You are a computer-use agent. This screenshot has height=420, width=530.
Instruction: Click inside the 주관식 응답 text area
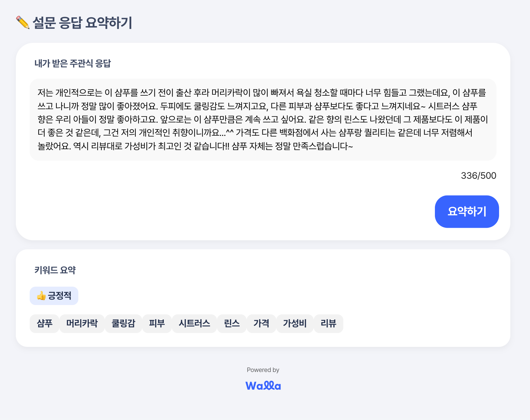coord(263,119)
